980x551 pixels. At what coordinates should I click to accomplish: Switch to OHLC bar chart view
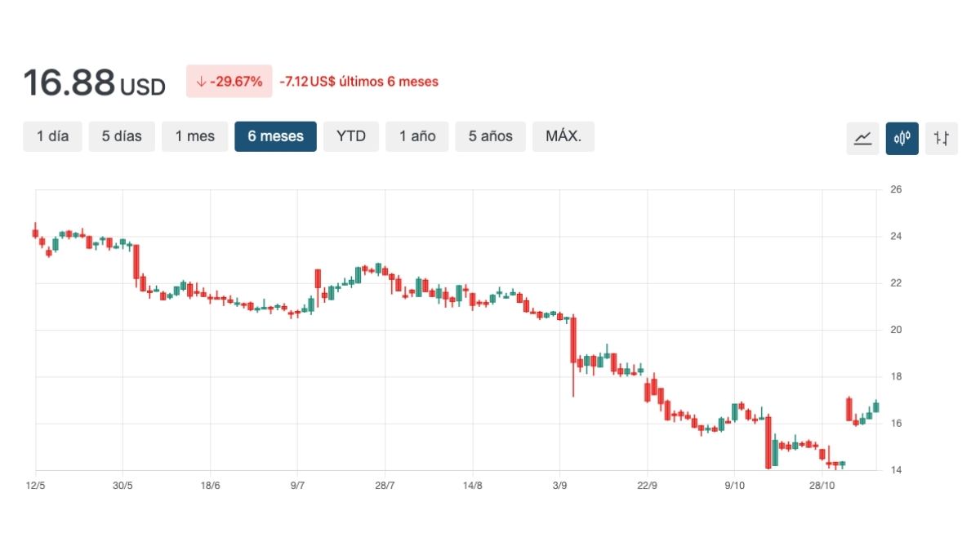(x=941, y=138)
